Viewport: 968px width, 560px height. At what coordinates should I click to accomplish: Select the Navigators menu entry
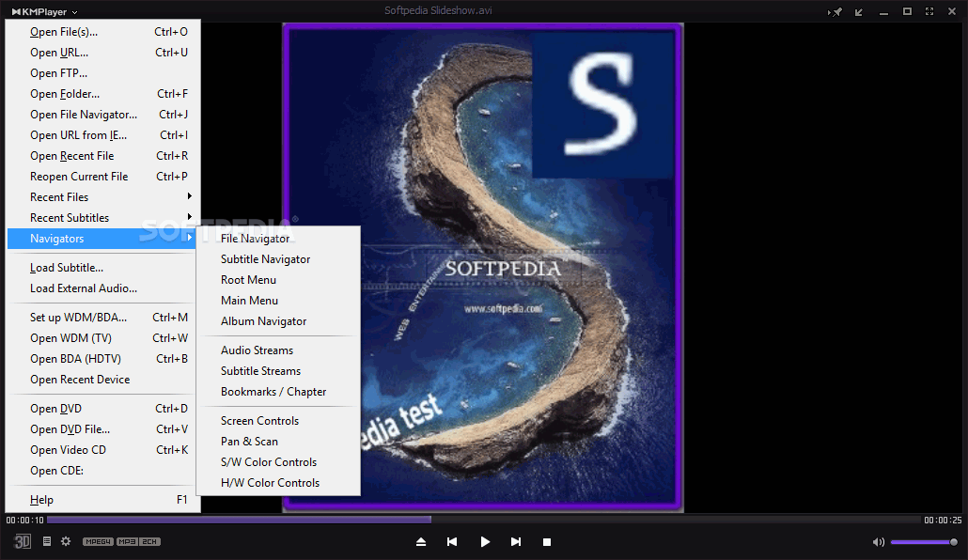(x=101, y=239)
